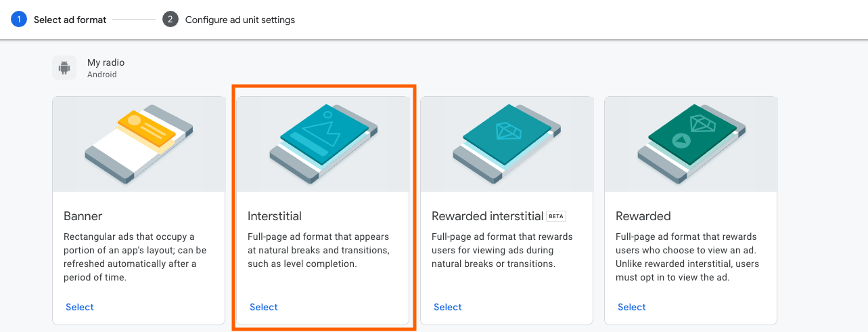Click the Android robot app icon
The width and height of the screenshot is (868, 332).
pos(65,68)
